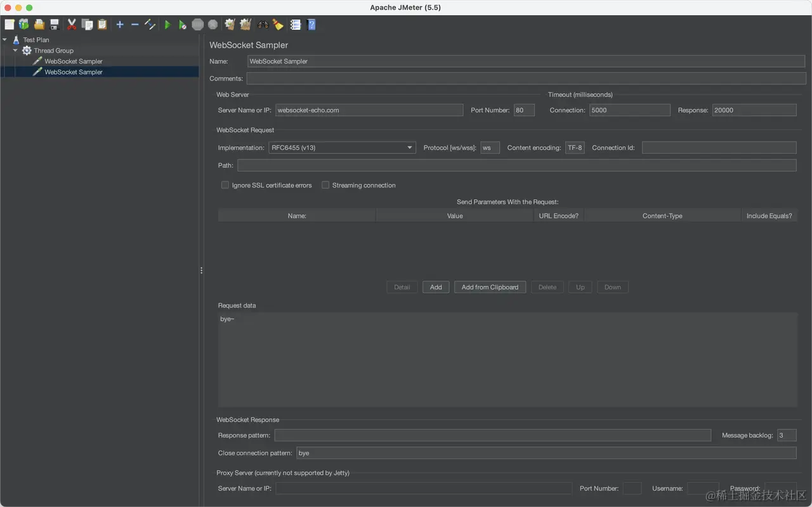Clear results with single broom-gear icon
Viewport: 812px width, 507px height.
point(230,25)
